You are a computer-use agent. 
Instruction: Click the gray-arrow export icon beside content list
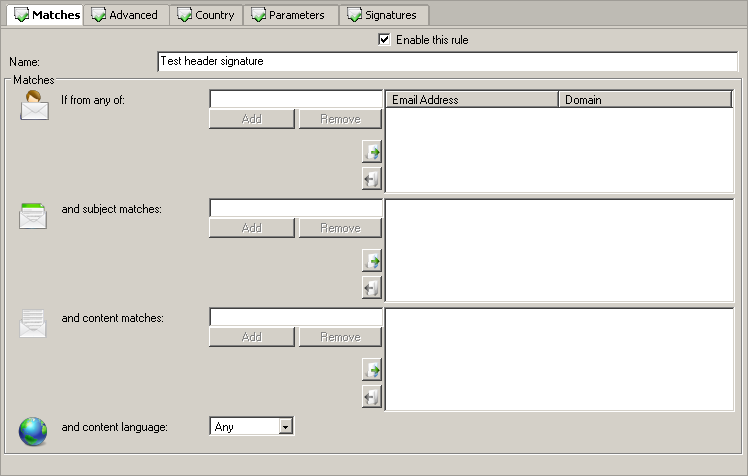point(372,397)
